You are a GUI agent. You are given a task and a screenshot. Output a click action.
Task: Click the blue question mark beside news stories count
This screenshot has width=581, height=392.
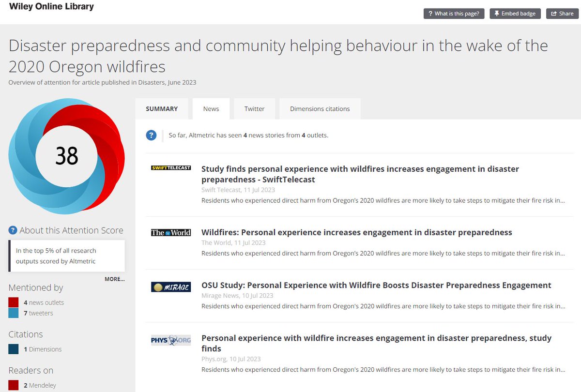151,136
